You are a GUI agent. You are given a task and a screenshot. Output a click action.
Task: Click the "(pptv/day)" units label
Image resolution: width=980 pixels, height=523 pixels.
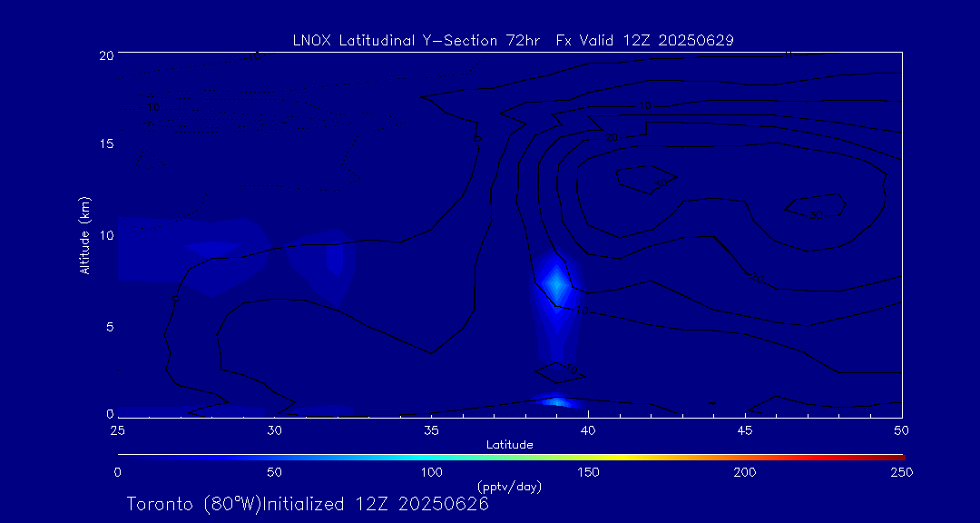(509, 486)
